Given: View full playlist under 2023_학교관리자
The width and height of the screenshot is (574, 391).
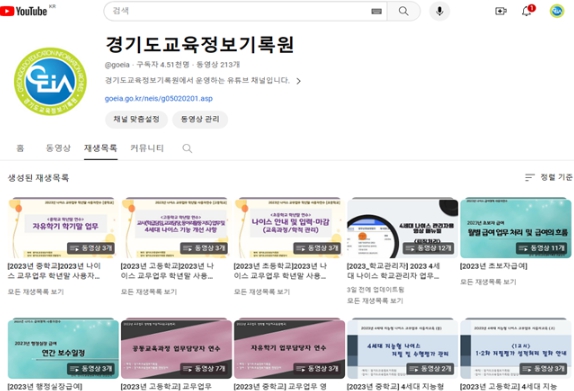Looking at the screenshot, I should pos(375,301).
